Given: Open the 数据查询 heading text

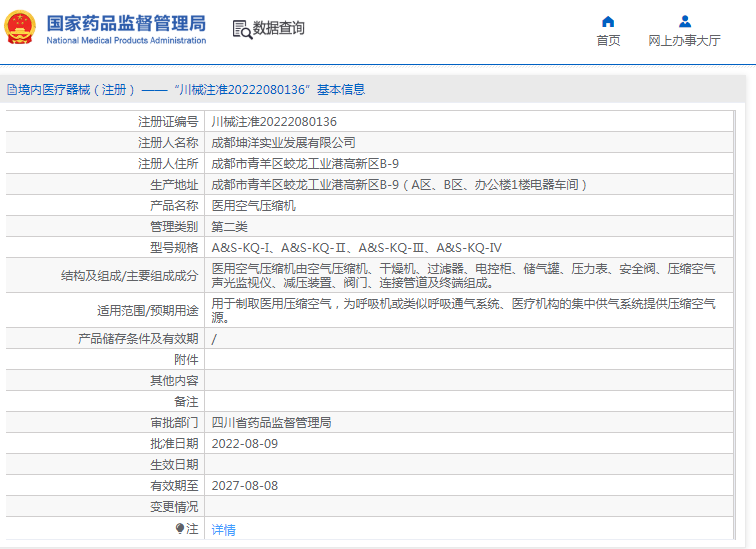Looking at the screenshot, I should pos(279,28).
